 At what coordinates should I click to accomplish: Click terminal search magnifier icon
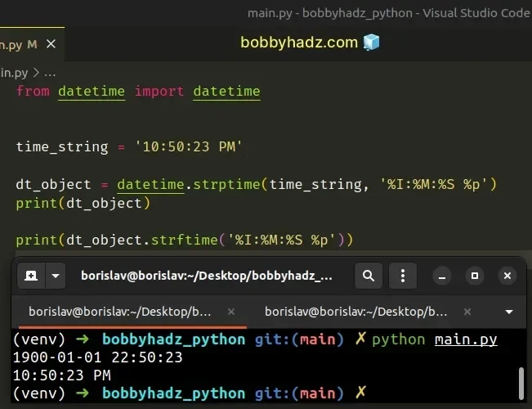click(369, 276)
